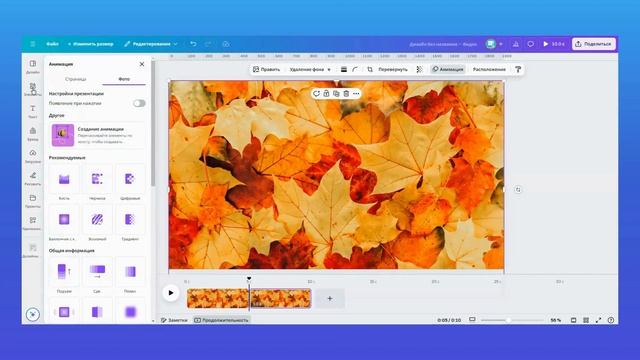This screenshot has width=640, height=360.
Task: Open Заметки notes at bottom
Action: (174, 320)
